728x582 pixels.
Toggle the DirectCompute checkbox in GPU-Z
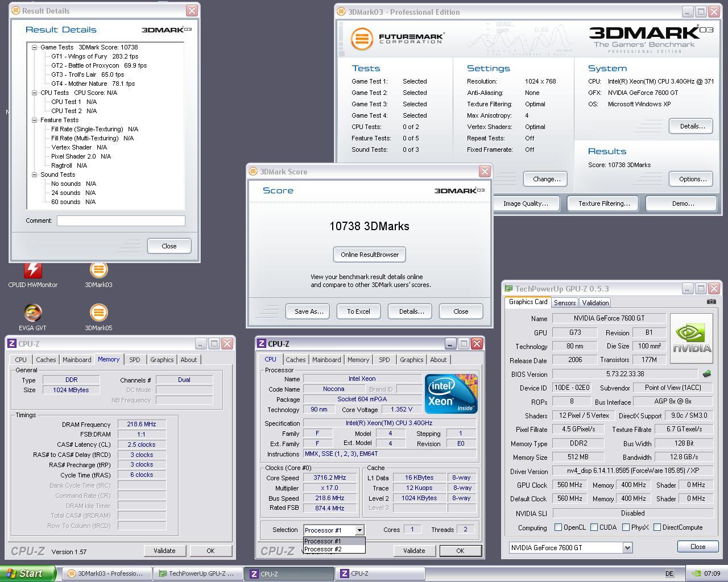pos(657,527)
